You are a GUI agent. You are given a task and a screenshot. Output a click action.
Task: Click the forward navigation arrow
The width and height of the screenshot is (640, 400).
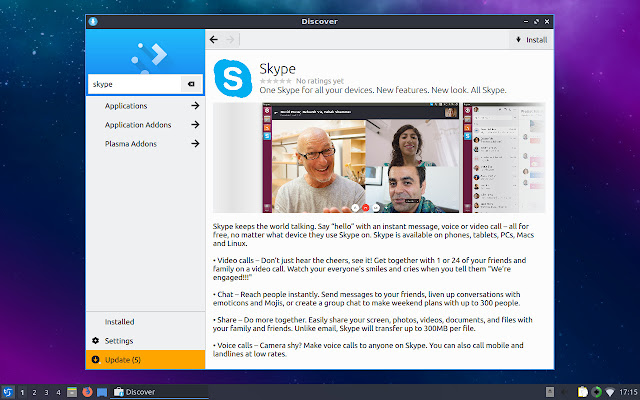[231, 40]
